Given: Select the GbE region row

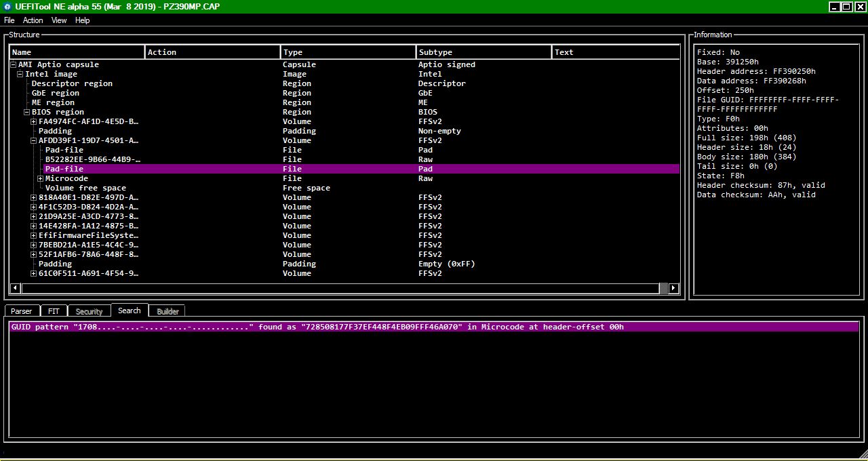Looking at the screenshot, I should 344,93.
